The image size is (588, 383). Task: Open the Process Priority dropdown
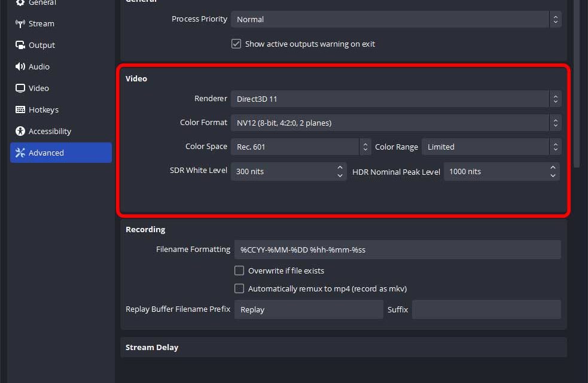pos(396,19)
